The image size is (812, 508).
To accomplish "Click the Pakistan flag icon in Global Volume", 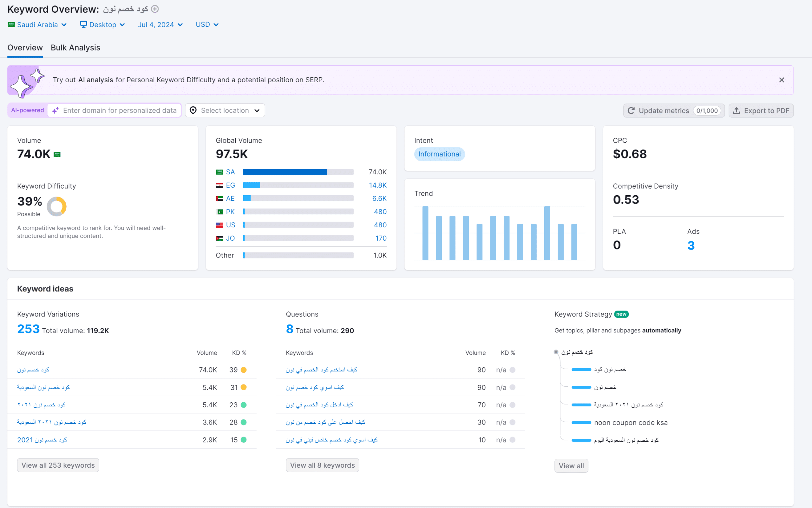I will tap(220, 212).
